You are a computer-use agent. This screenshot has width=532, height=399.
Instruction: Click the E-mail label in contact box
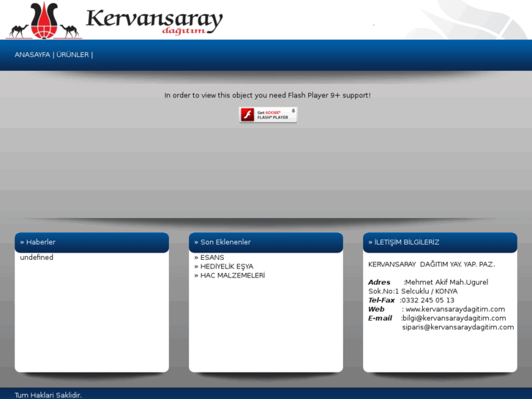[x=380, y=318]
